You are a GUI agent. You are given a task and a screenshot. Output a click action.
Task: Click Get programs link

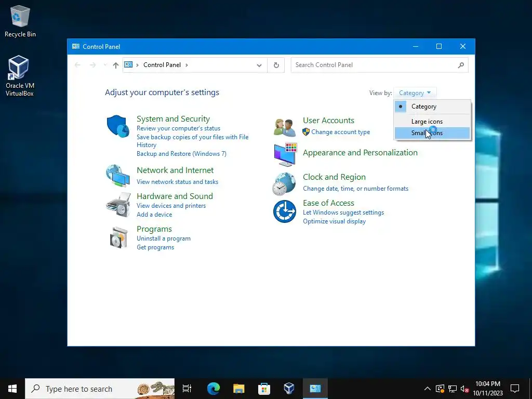point(155,247)
